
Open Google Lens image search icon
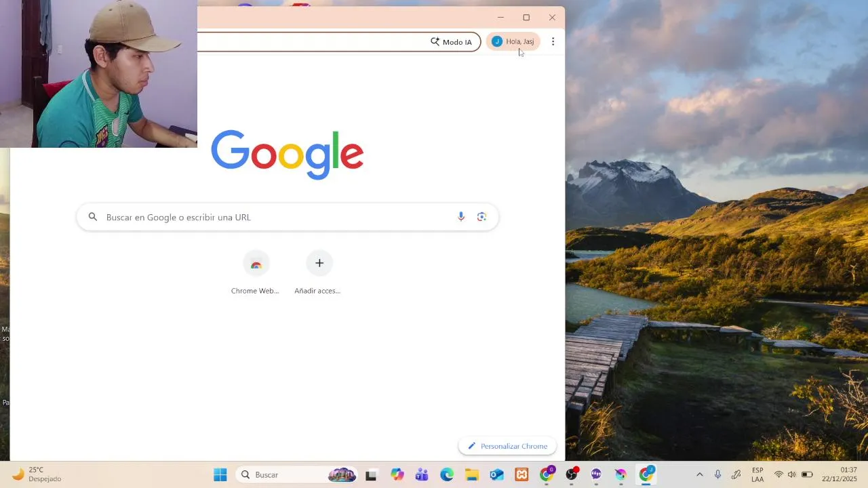click(481, 217)
